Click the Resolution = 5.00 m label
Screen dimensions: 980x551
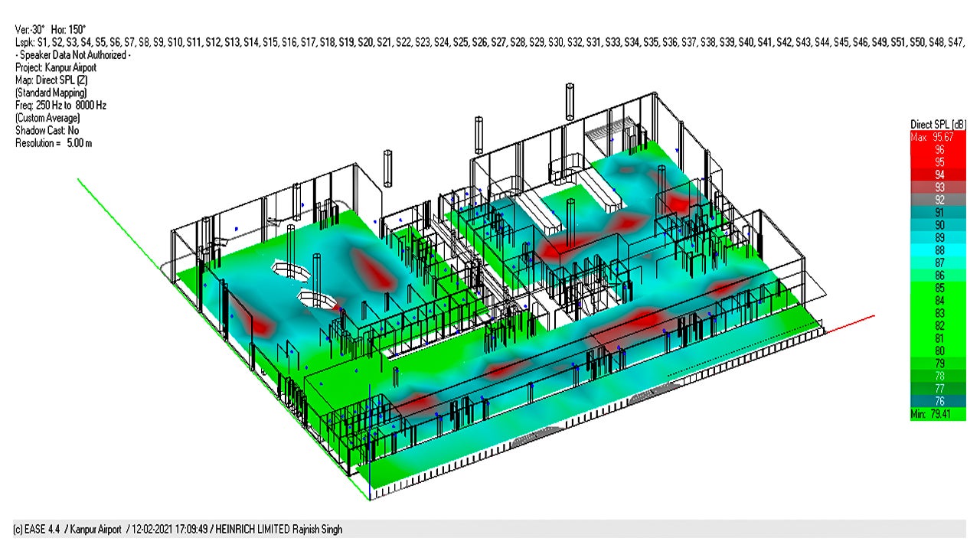54,143
